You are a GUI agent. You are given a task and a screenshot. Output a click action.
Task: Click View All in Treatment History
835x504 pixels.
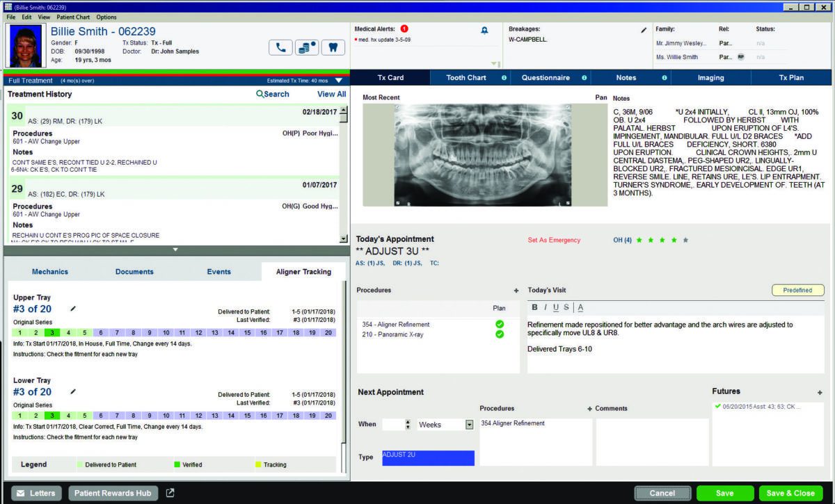click(x=331, y=94)
